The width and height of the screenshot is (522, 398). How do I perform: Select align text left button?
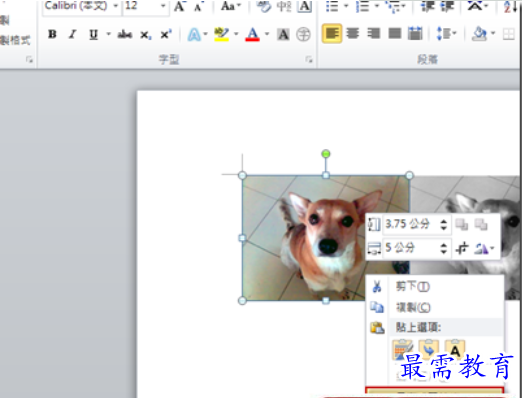[331, 33]
